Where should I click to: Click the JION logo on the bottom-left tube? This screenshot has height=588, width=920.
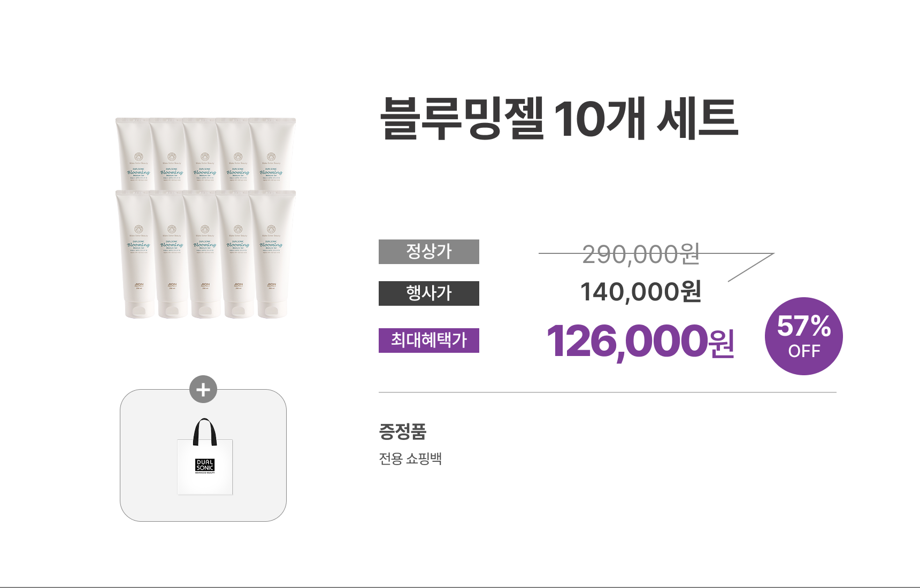click(139, 285)
